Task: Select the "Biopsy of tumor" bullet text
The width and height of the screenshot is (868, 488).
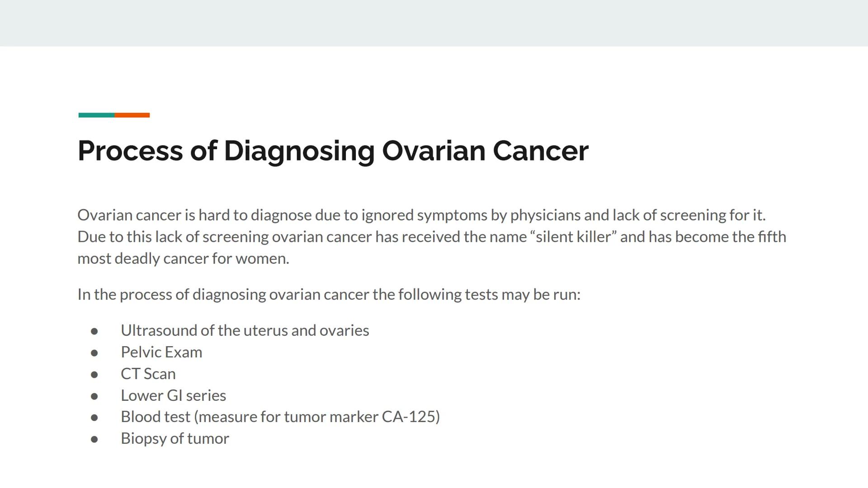Action: click(175, 438)
